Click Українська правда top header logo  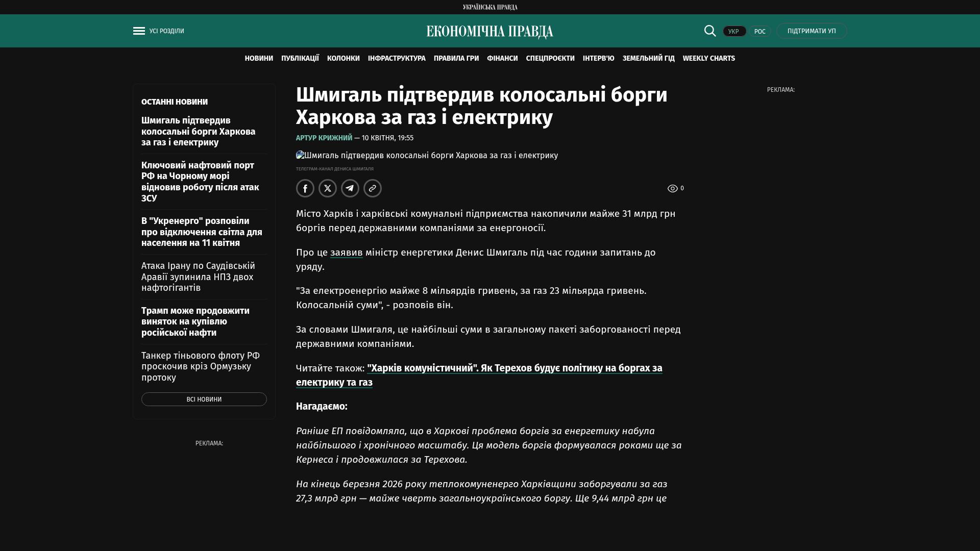[490, 7]
